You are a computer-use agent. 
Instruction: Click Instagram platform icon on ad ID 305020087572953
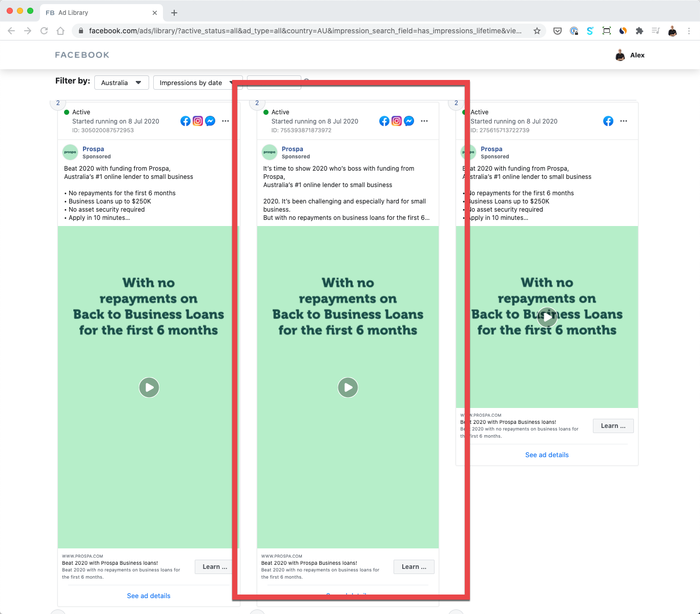tap(198, 121)
